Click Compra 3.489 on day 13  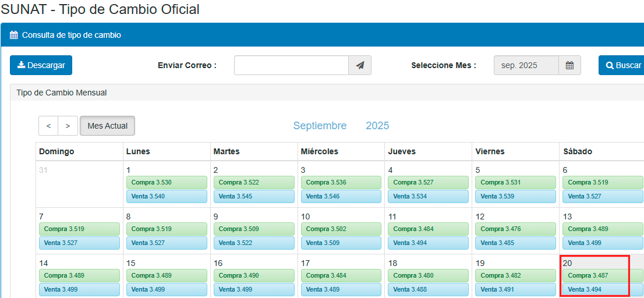pos(603,229)
